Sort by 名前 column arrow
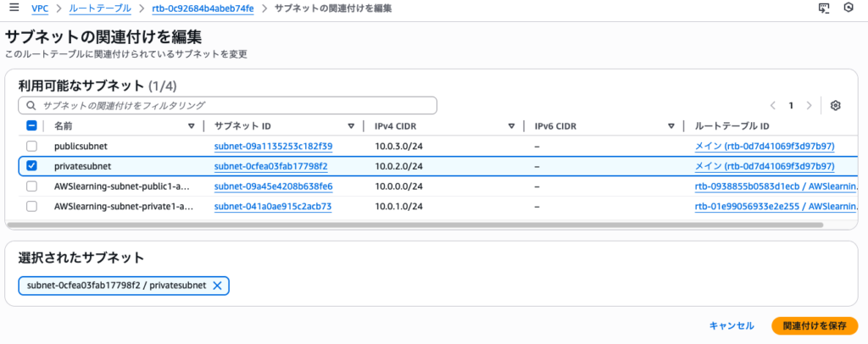 click(x=191, y=126)
